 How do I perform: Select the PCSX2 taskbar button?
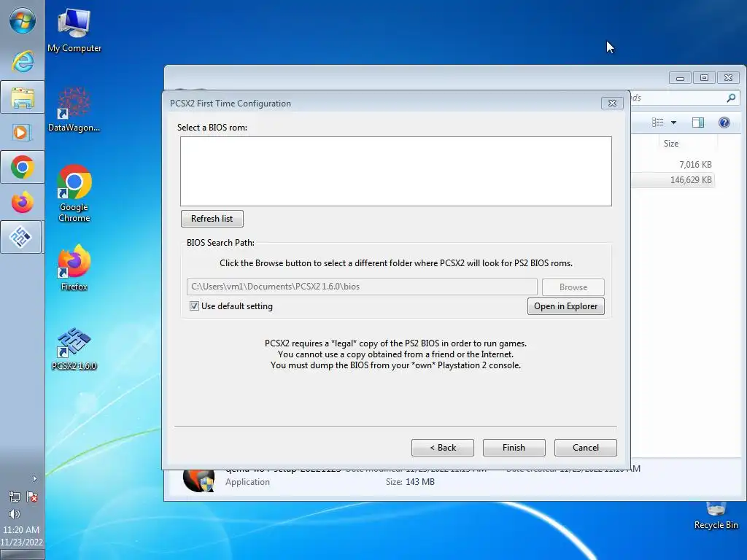pos(21,237)
